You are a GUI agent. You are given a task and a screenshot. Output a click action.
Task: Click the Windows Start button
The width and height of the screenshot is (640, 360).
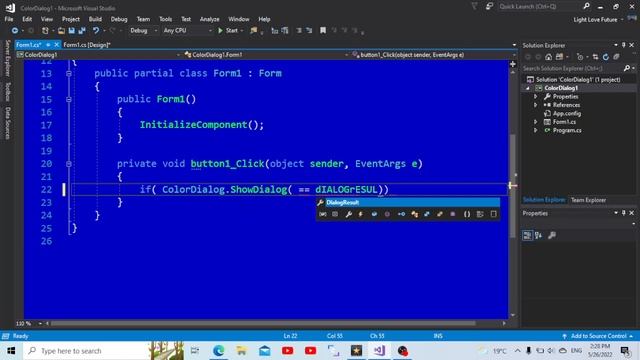[11, 351]
